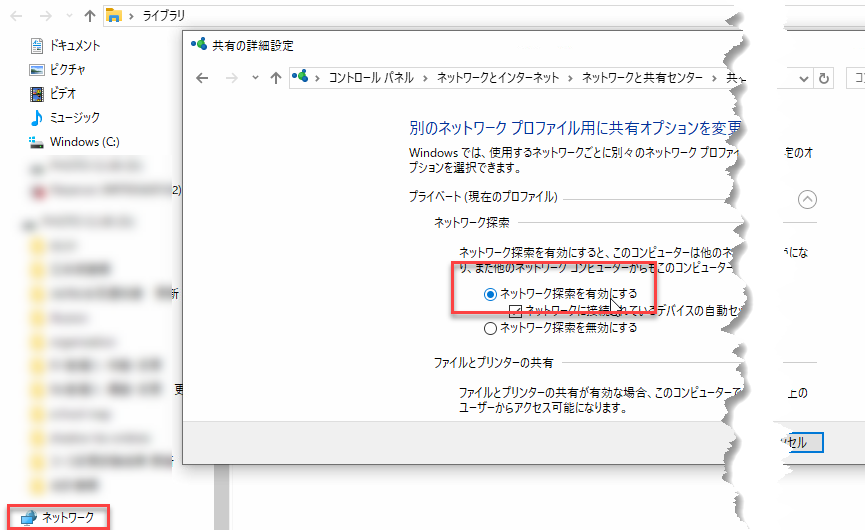Toggle automatic setup of network devices checkbox
Screen dimensions: 865x530
(x=516, y=311)
